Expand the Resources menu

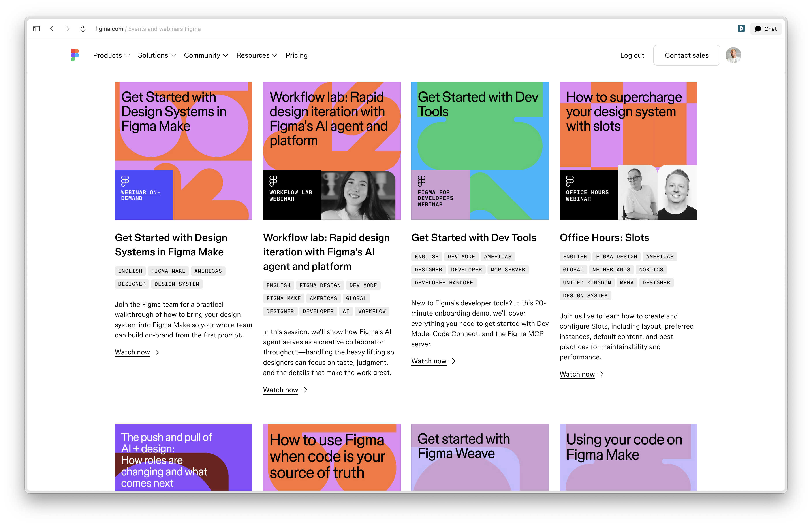(x=257, y=55)
